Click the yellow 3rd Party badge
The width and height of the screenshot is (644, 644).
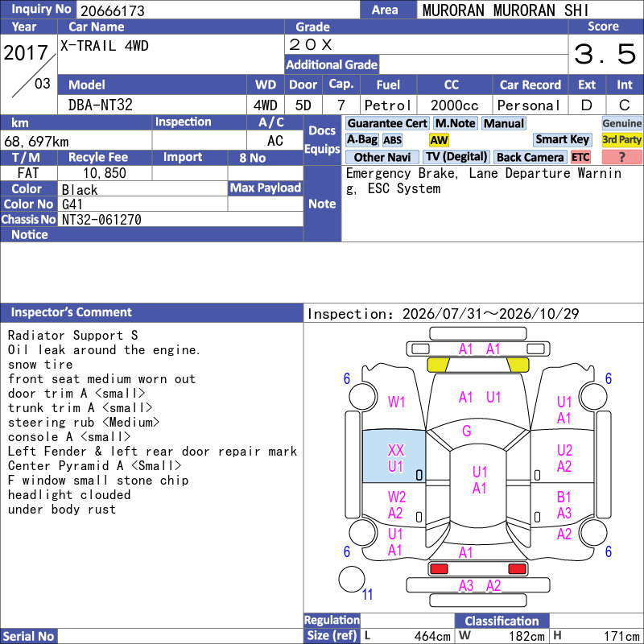pyautogui.click(x=621, y=139)
